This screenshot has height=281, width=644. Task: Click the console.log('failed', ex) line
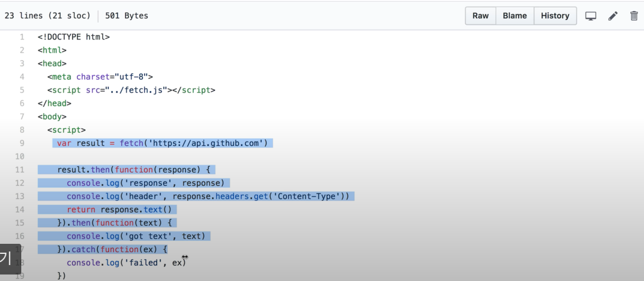pos(126,263)
